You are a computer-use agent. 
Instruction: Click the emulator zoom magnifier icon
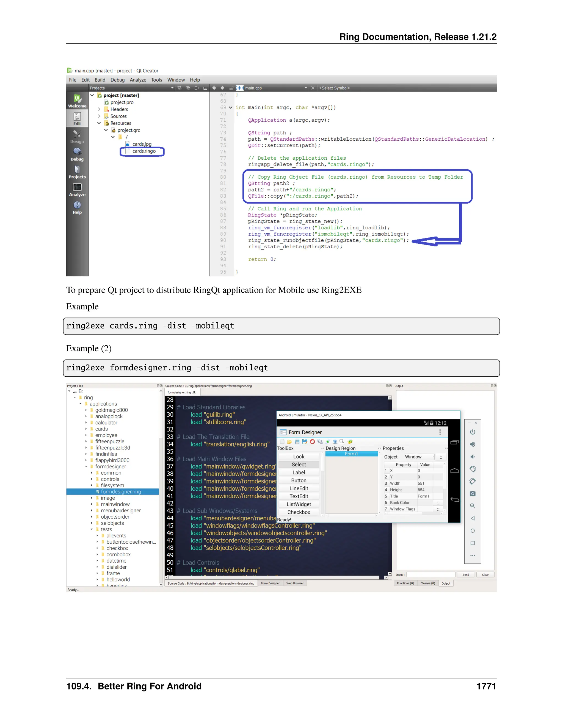(x=472, y=506)
